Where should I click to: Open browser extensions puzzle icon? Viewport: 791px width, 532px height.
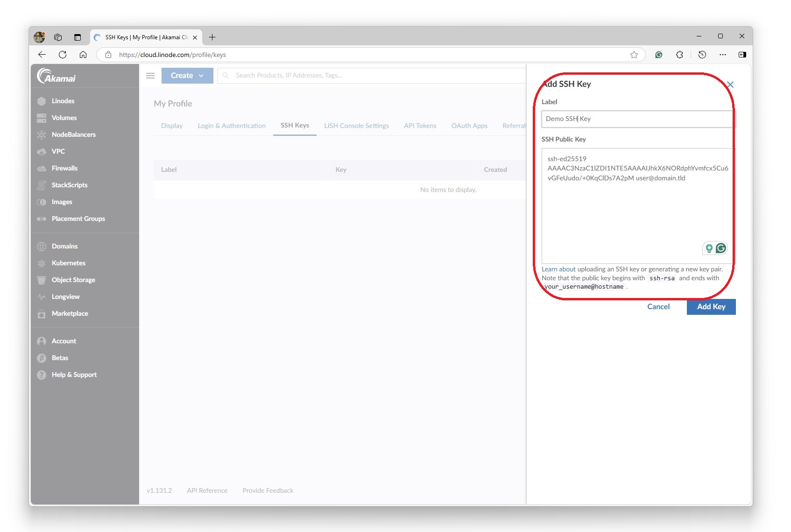point(679,55)
